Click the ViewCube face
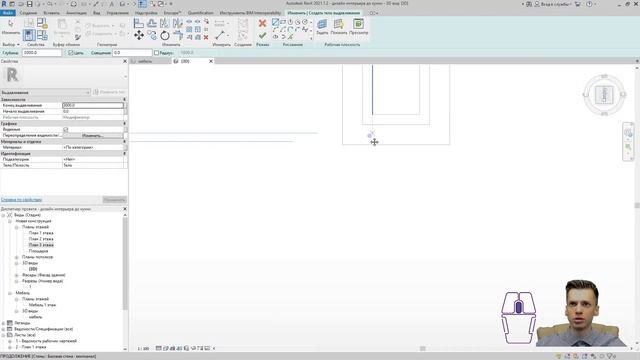640x360 pixels. pos(604,94)
